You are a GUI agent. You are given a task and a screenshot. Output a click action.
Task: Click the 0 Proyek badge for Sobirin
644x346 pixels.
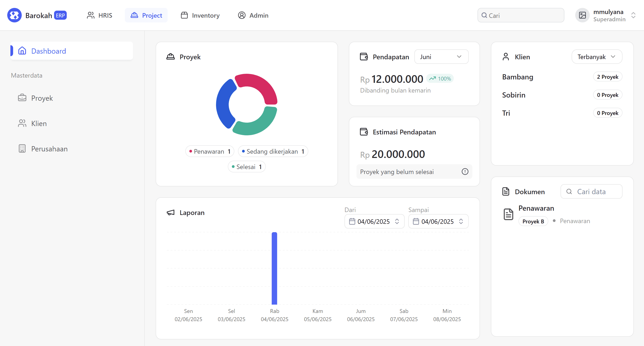coord(608,95)
